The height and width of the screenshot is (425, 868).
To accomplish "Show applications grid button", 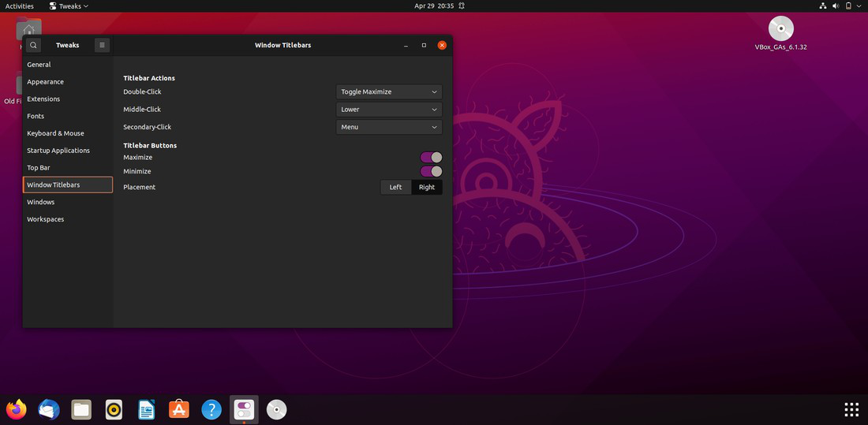I will pyautogui.click(x=851, y=409).
